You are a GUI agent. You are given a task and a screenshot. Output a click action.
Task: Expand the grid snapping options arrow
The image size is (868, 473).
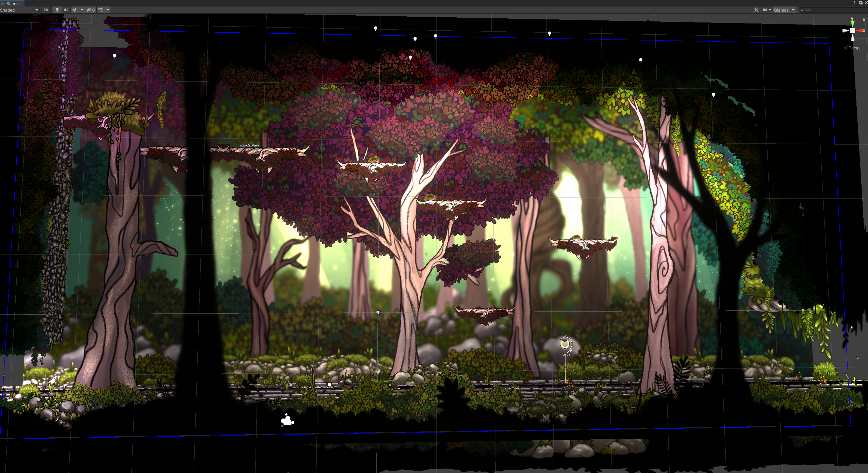coord(108,10)
